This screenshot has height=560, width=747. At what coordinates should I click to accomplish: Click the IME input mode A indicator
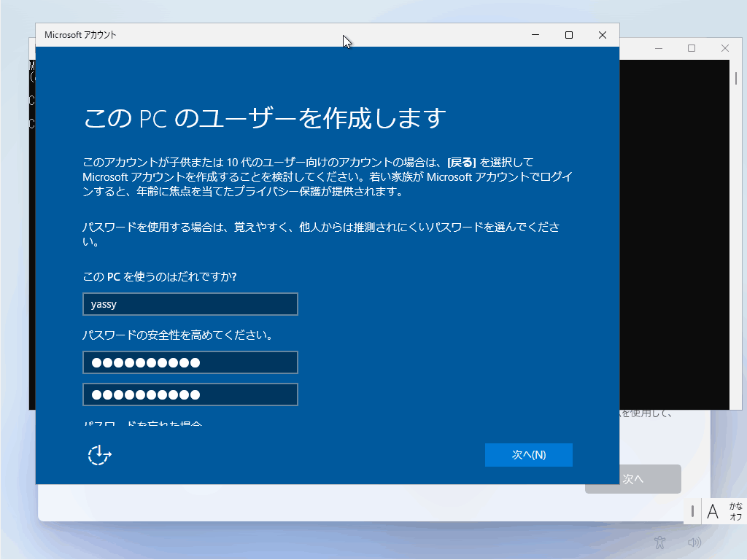(712, 512)
